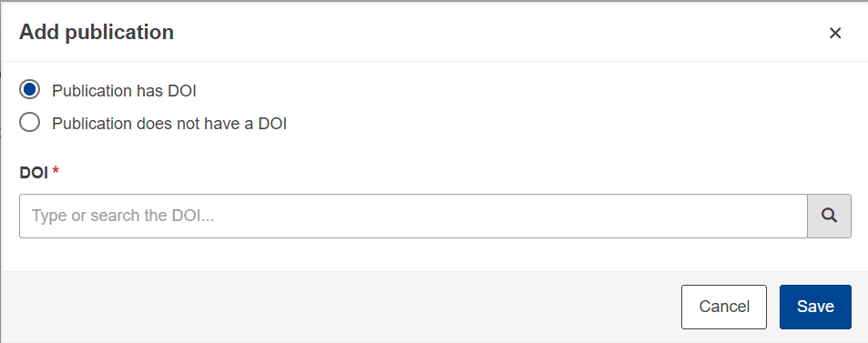
Task: Click 'Publication does not have a DOI' label text
Action: point(169,124)
